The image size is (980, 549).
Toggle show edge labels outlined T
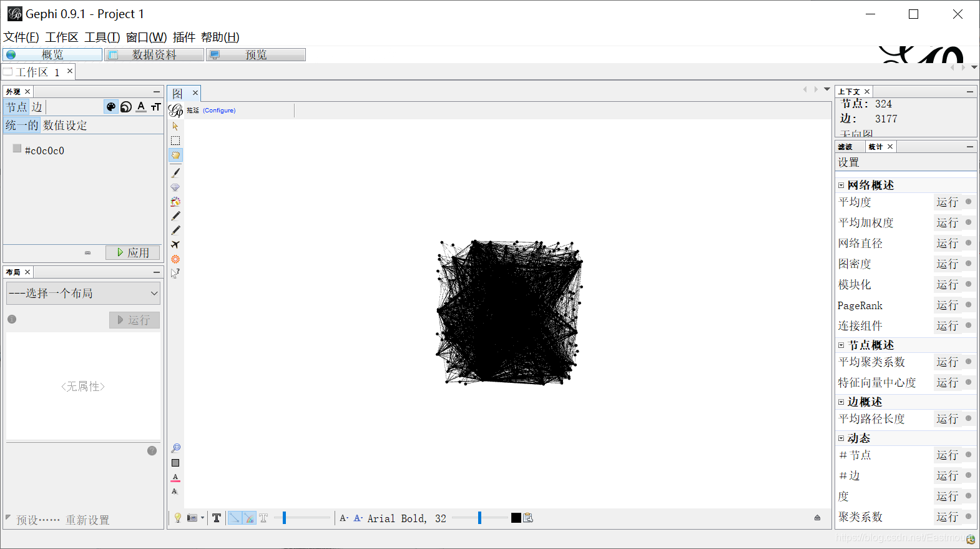pos(263,518)
